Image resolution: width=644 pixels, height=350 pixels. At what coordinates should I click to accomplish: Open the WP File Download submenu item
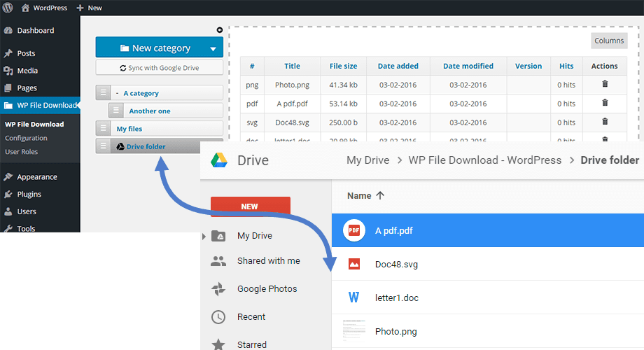click(x=34, y=124)
